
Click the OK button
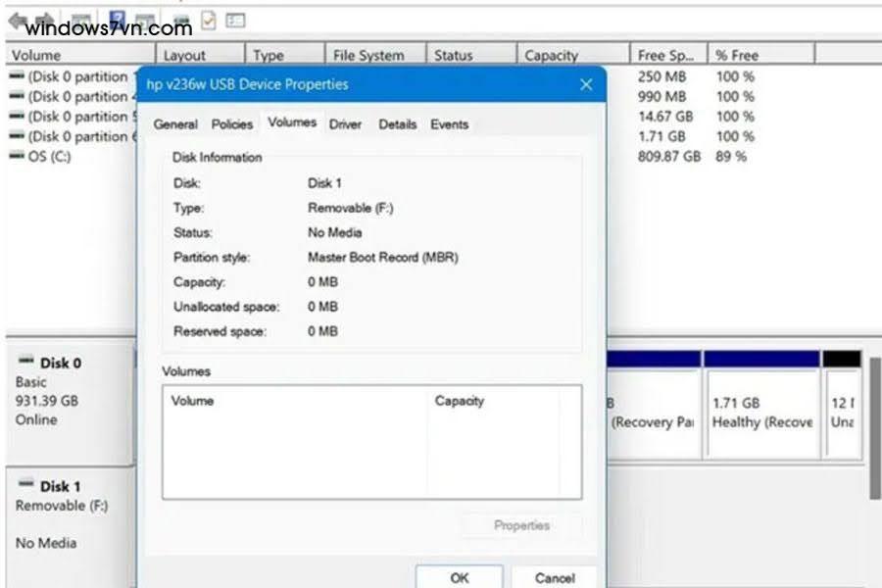click(x=459, y=578)
